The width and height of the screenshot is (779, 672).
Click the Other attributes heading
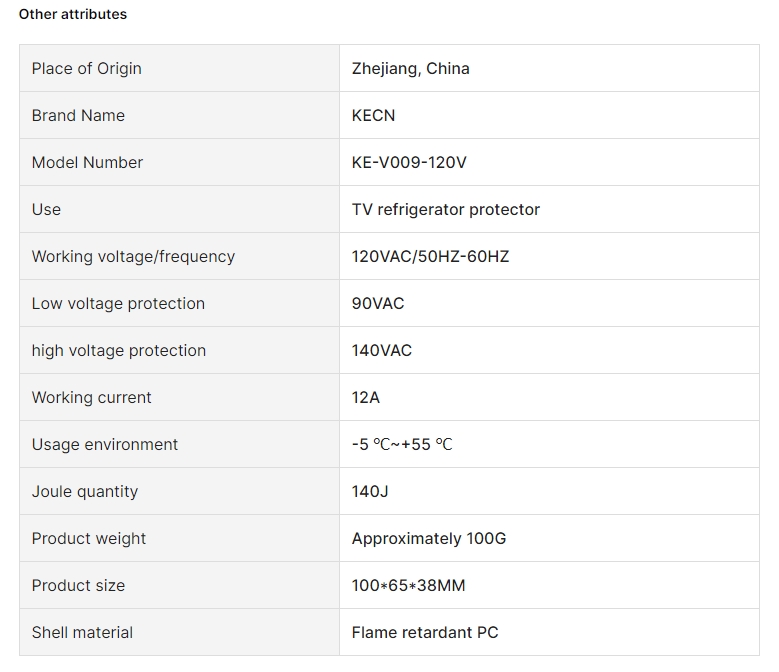[x=73, y=14]
